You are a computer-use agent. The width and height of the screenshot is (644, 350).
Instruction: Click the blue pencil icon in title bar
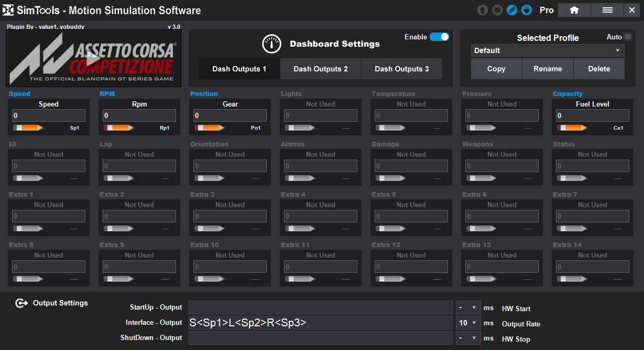tap(512, 10)
